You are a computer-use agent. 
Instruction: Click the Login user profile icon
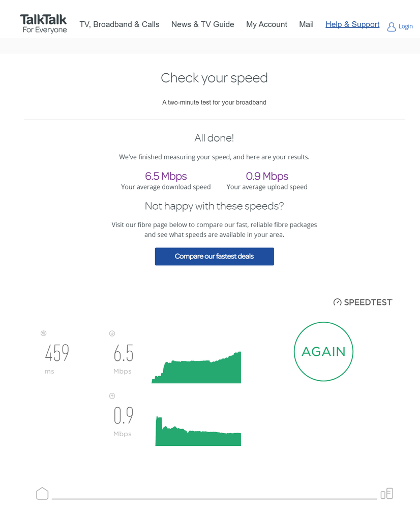(x=392, y=27)
